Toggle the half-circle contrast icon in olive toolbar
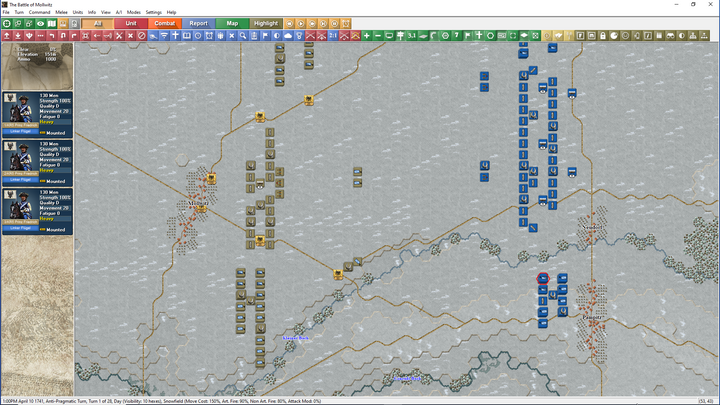The height and width of the screenshot is (405, 720). pyautogui.click(x=681, y=35)
